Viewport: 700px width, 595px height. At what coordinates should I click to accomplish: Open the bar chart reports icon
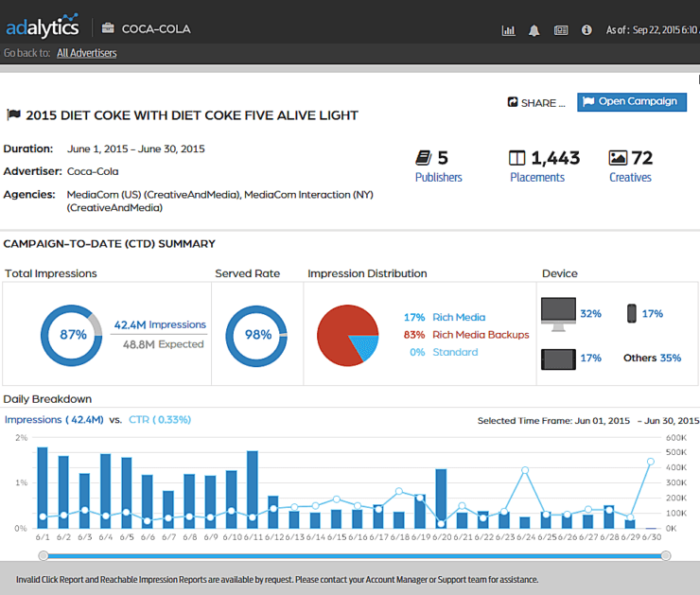[509, 30]
